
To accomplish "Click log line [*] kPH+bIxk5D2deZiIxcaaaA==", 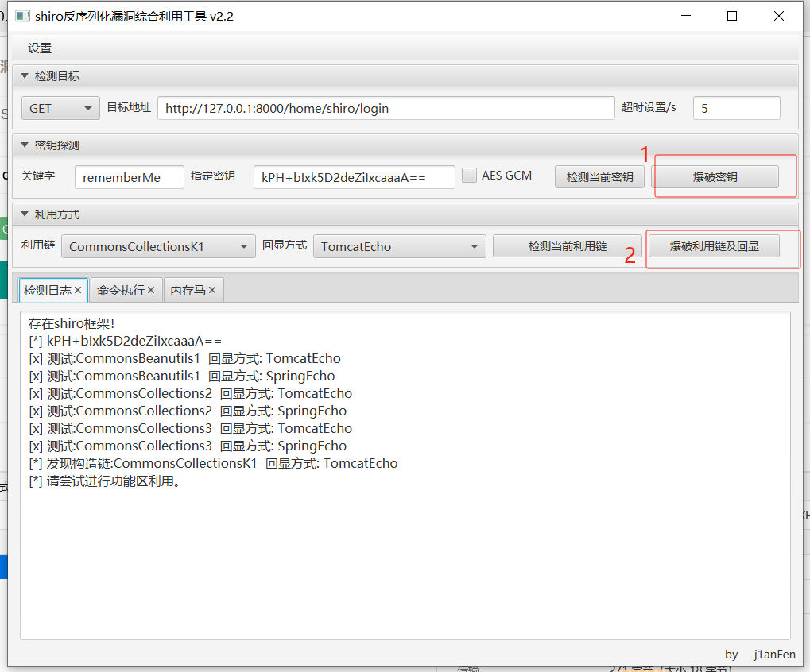I will 125,341.
